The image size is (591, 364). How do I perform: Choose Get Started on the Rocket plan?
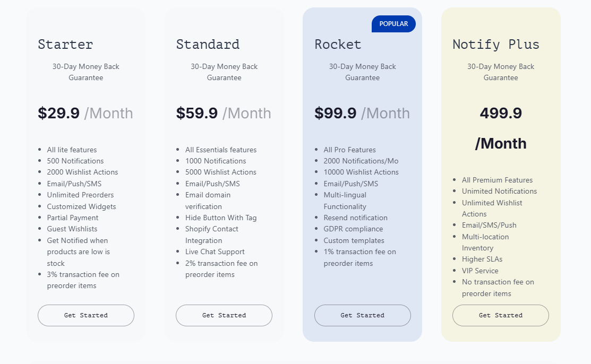[362, 315]
